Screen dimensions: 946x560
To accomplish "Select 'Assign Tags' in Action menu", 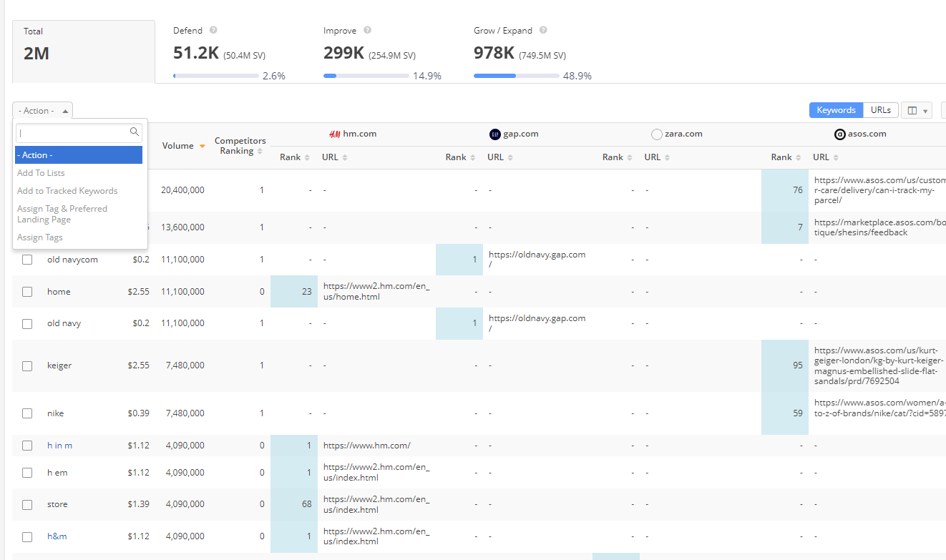I will 40,237.
